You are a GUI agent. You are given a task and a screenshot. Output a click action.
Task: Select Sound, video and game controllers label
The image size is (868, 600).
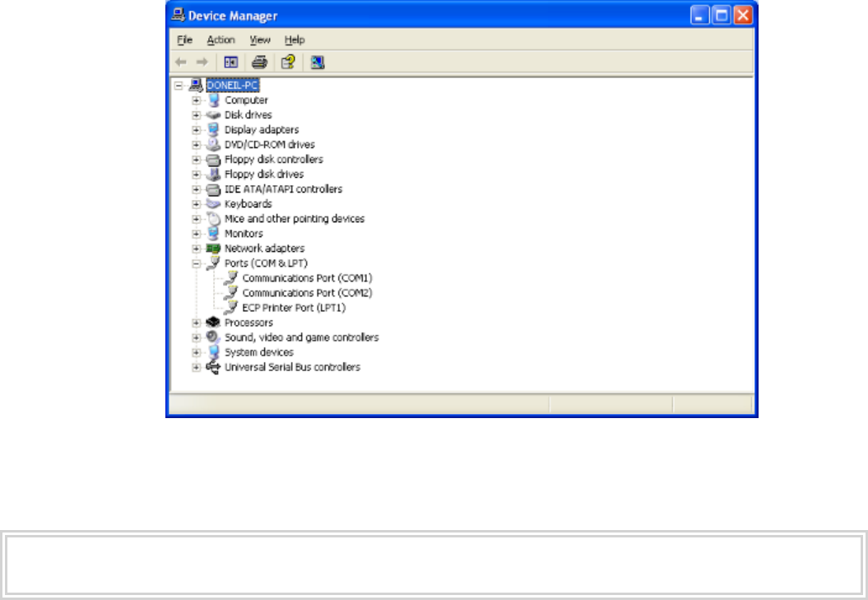click(x=302, y=337)
